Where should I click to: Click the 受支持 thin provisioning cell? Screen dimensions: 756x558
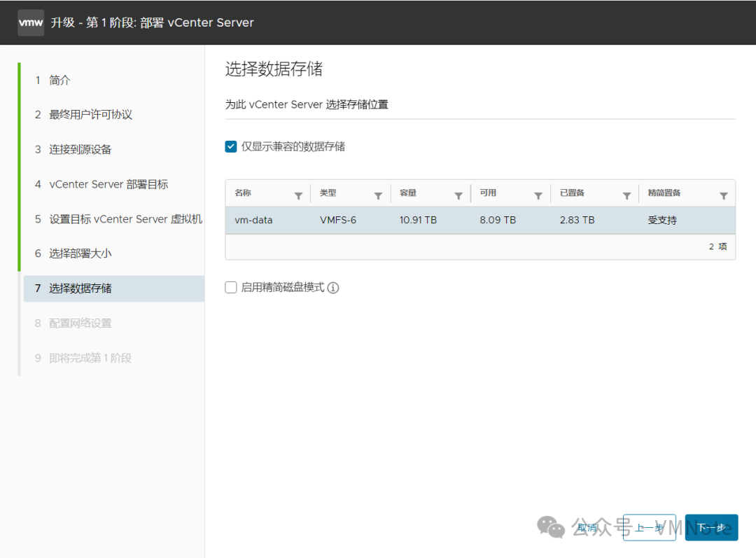(x=662, y=221)
